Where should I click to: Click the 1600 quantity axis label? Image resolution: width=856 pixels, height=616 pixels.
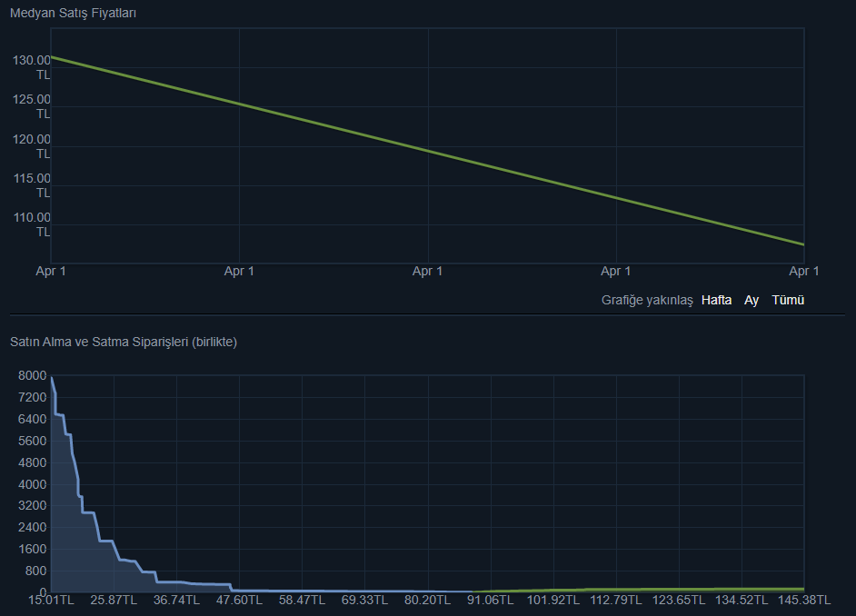31,549
